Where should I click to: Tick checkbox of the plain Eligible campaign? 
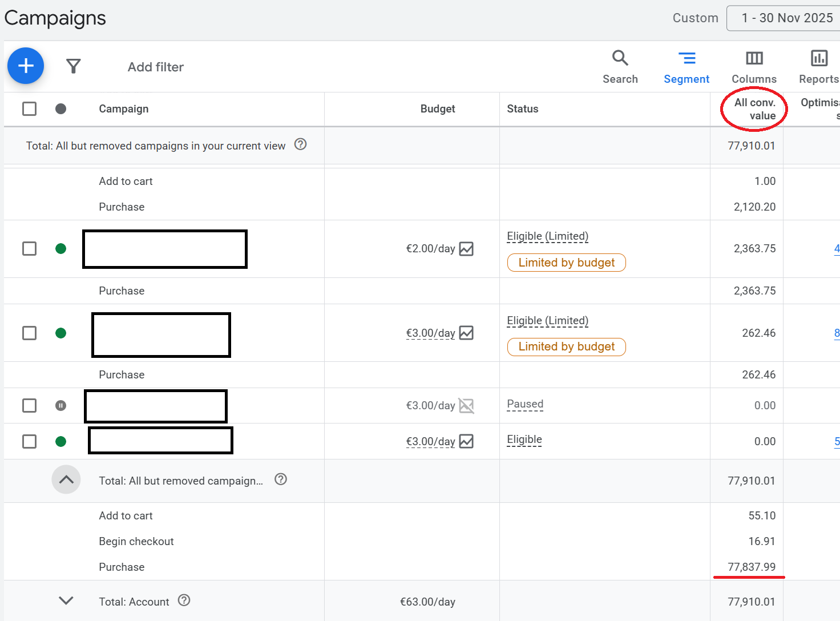pyautogui.click(x=29, y=441)
